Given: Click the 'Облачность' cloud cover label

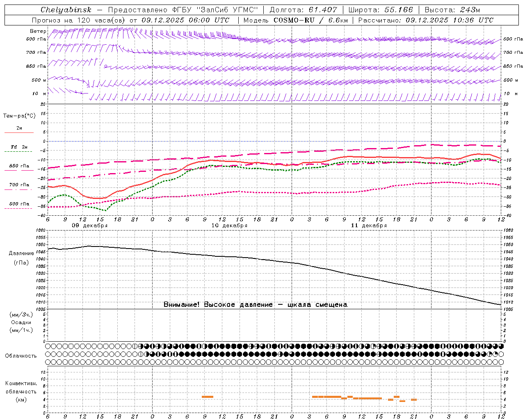Looking at the screenshot, I should pyautogui.click(x=21, y=356).
